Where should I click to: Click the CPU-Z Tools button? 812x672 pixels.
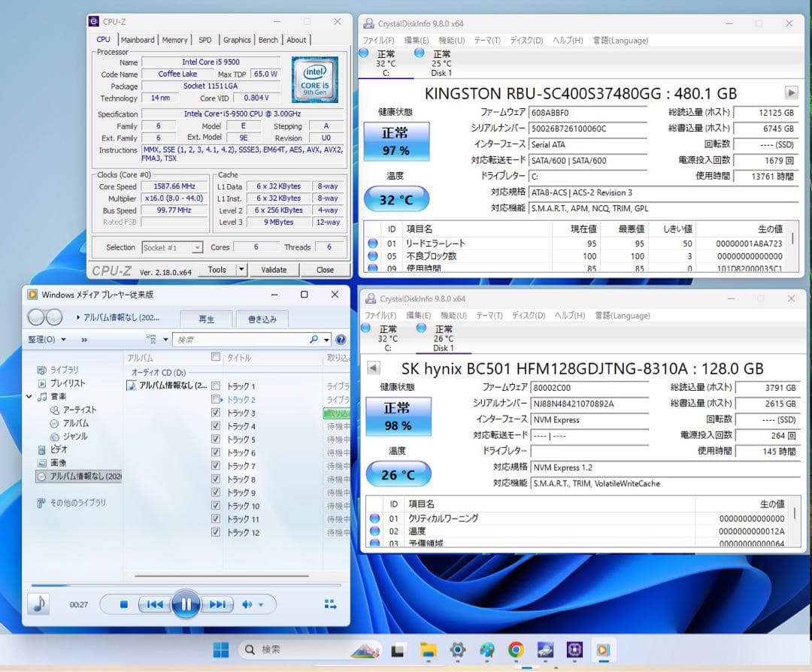(x=217, y=270)
